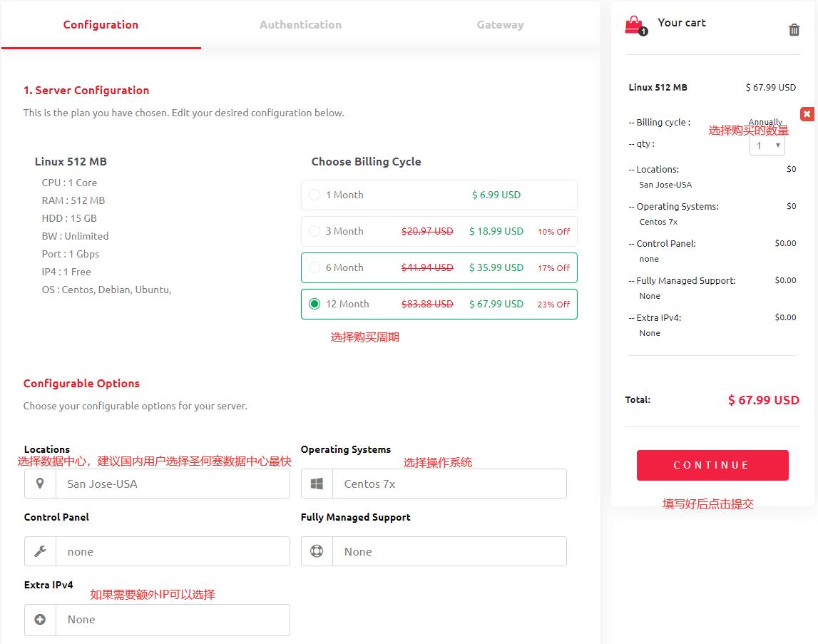Click the lifebuoy icon in Fully Managed Support
The width and height of the screenshot is (818, 644).
[317, 551]
